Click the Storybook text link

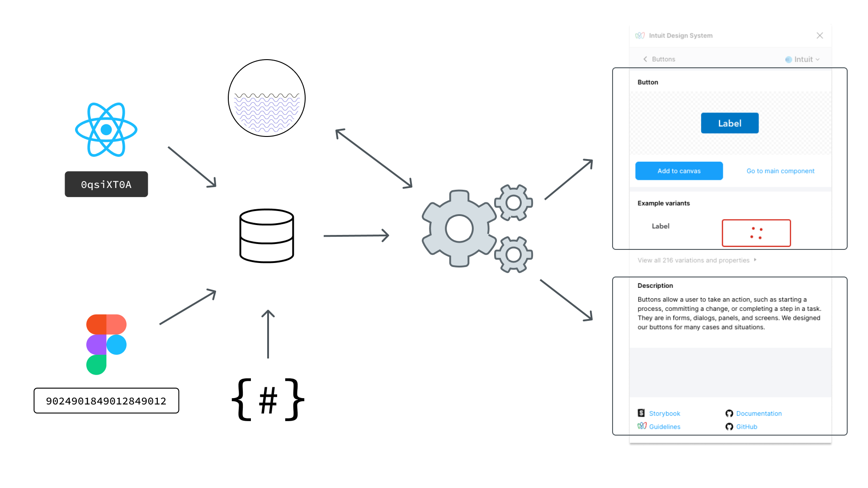(x=664, y=413)
